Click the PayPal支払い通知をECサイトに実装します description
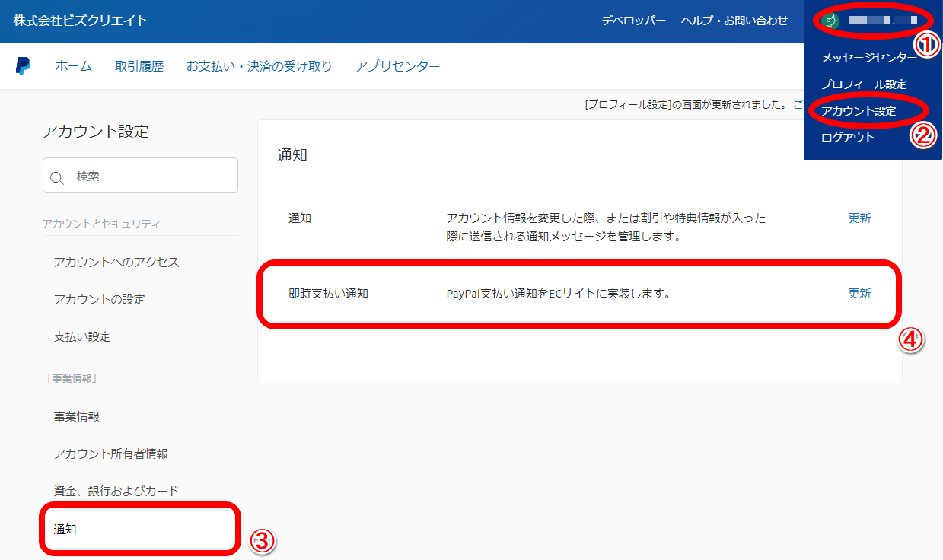943x560 pixels. tap(558, 294)
